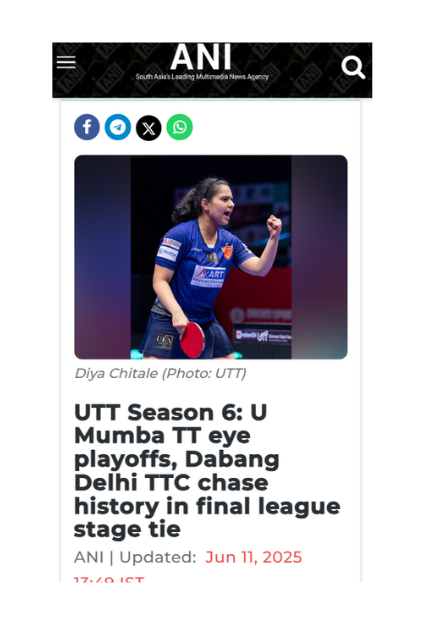425x625 pixels.
Task: Share article via Telegram icon
Action: tap(118, 127)
